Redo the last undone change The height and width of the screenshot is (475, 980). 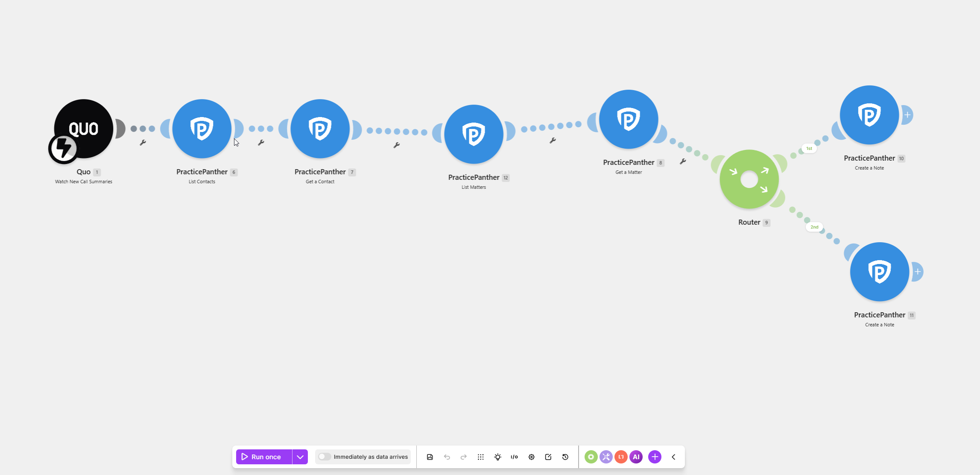click(x=464, y=457)
